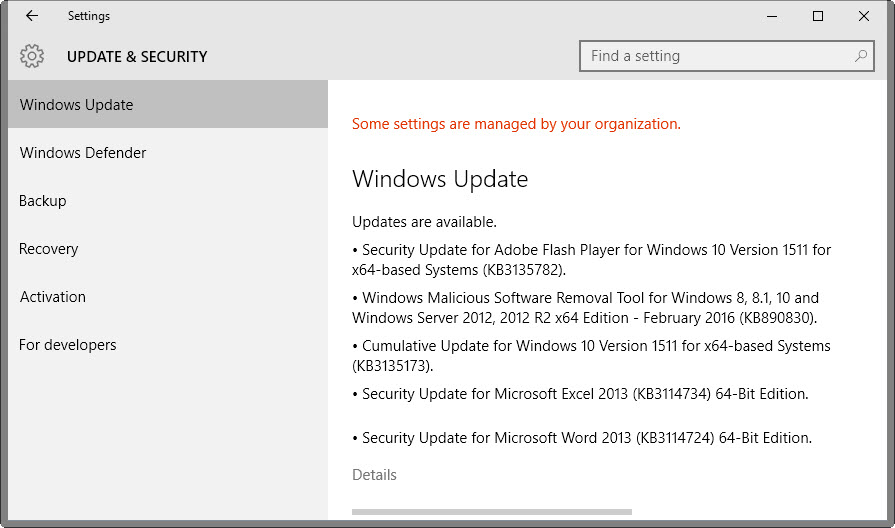Focus the Find a setting field
This screenshot has width=895, height=528.
click(x=727, y=56)
